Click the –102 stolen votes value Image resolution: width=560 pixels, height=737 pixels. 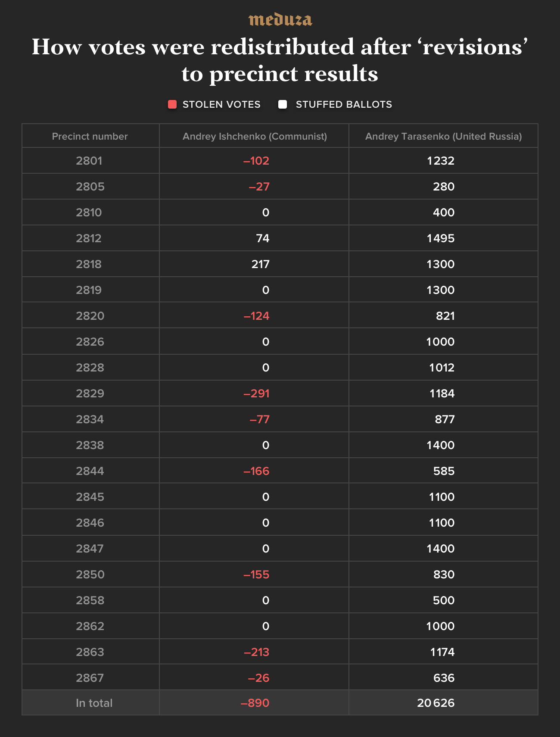[256, 161]
